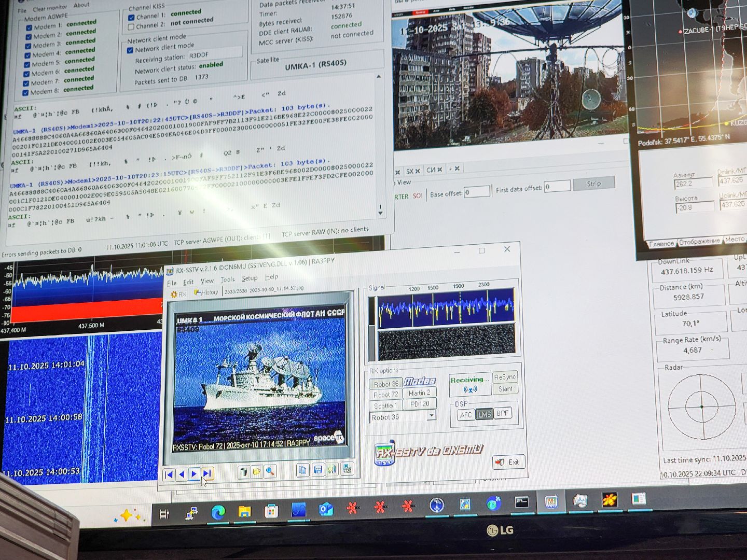Open the magnifier zoom icon in RX-SSTV
This screenshot has width=747, height=560.
pos(270,471)
